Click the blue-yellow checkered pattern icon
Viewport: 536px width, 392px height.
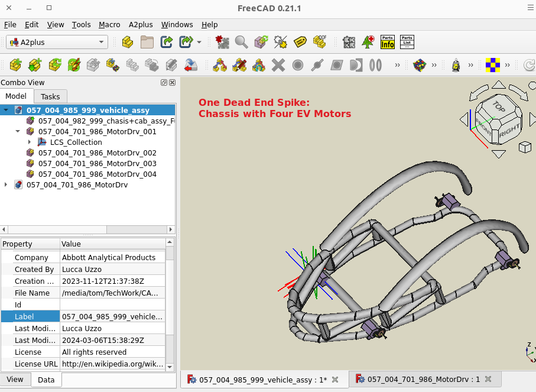point(492,64)
